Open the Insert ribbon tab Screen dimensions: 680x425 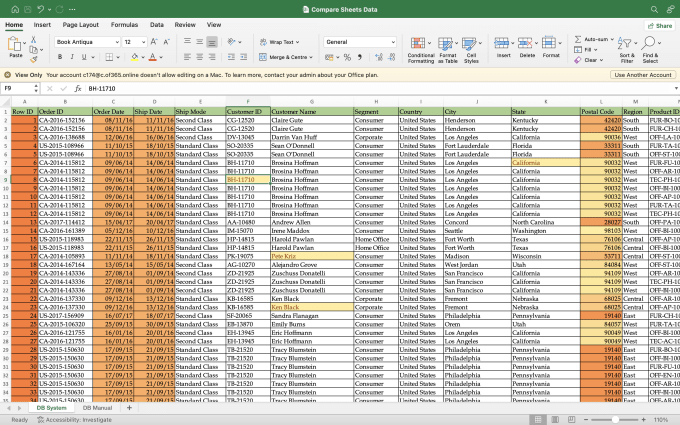42,25
